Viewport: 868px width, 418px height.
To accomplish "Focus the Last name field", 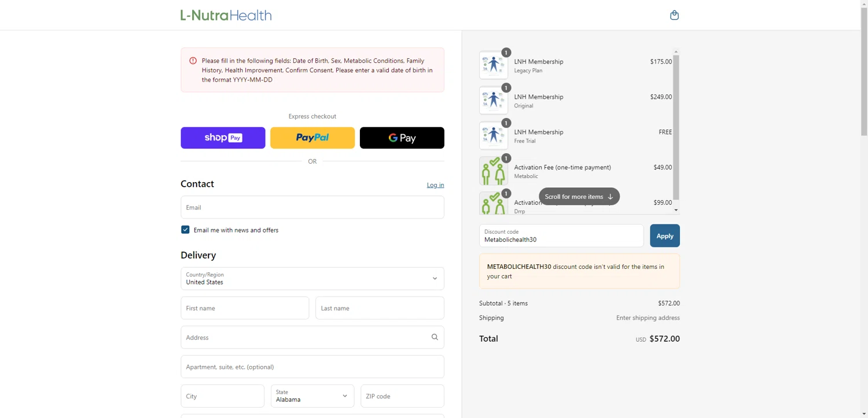I will pyautogui.click(x=380, y=308).
